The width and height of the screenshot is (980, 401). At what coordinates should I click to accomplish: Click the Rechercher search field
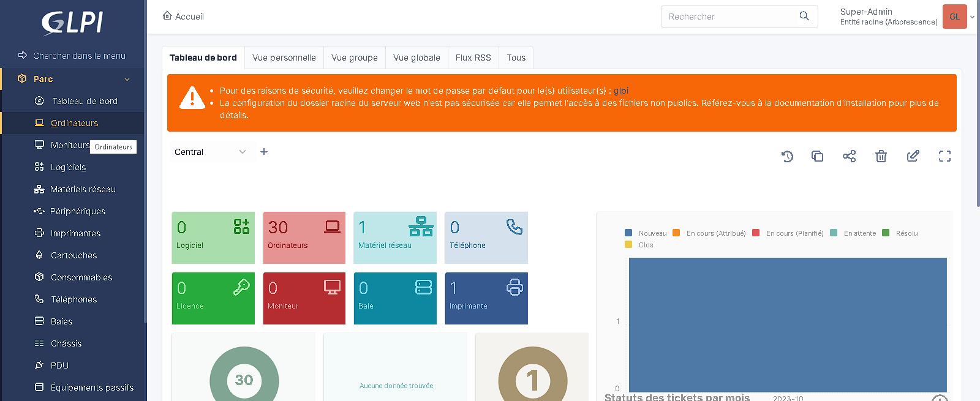[x=729, y=17]
